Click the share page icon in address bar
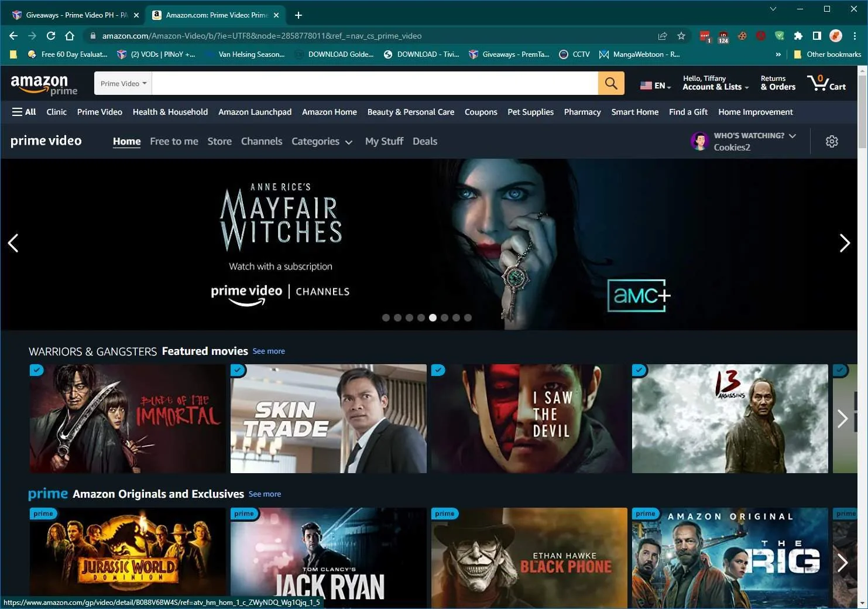 point(663,36)
